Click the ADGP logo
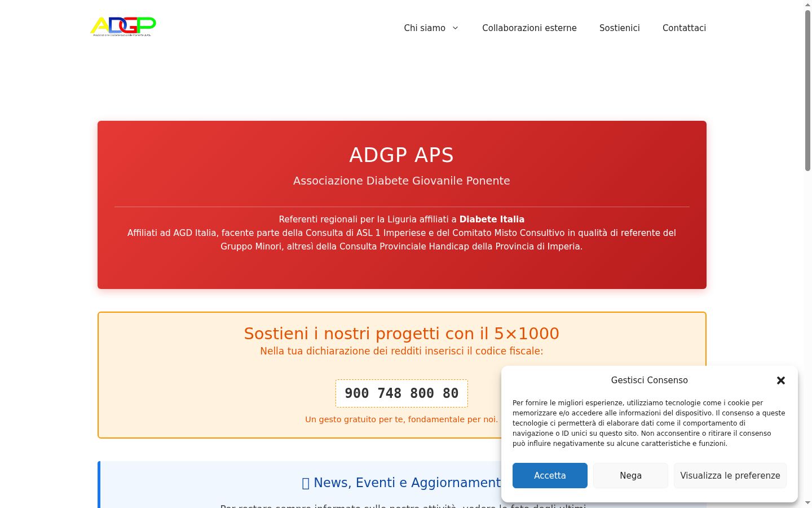 pos(123,27)
